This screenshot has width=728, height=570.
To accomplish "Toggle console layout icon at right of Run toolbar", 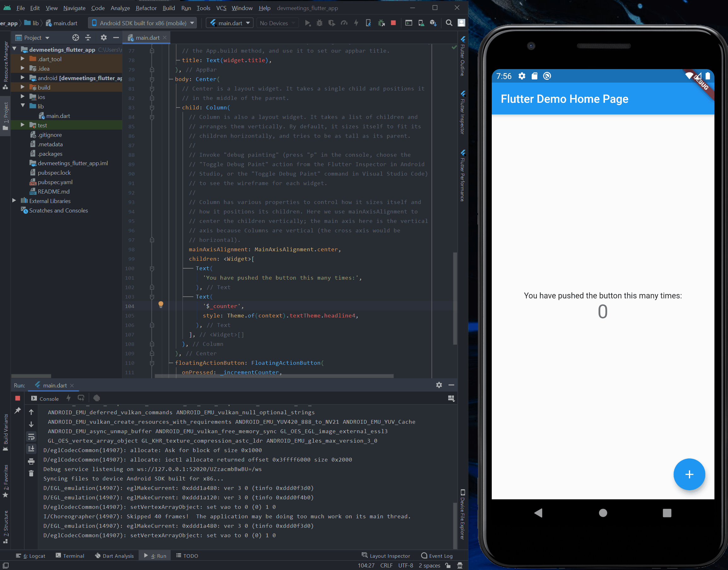I will 451,398.
